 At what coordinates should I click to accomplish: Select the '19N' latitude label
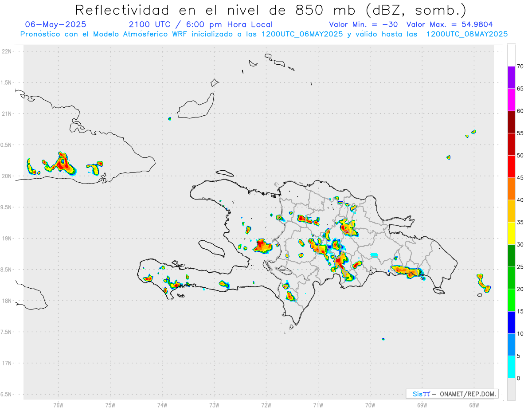coord(7,238)
